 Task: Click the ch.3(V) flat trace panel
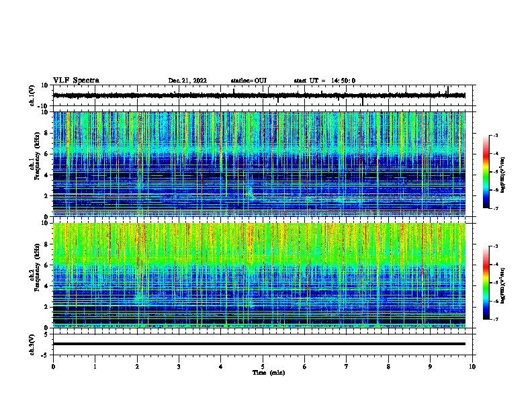pyautogui.click(x=264, y=345)
